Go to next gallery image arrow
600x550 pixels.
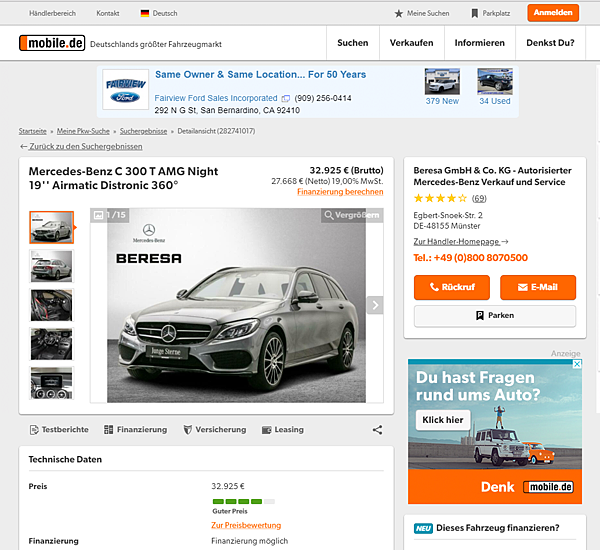375,305
